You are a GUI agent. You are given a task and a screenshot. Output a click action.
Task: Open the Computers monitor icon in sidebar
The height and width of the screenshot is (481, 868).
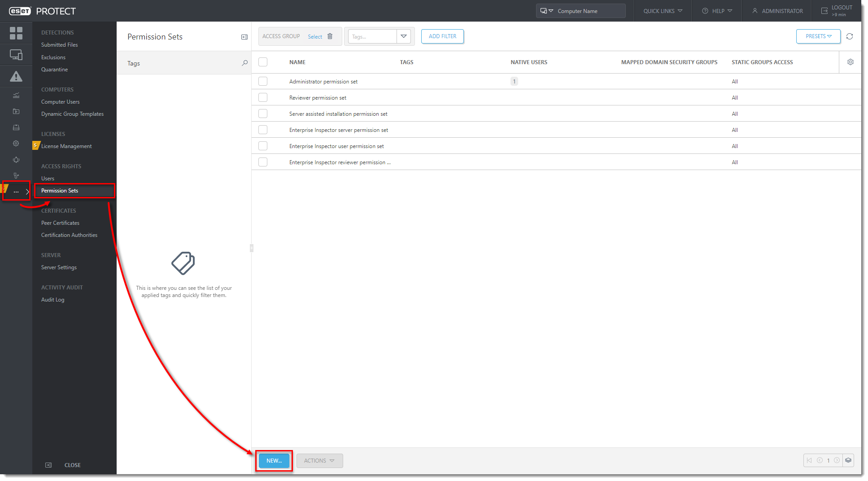point(16,55)
